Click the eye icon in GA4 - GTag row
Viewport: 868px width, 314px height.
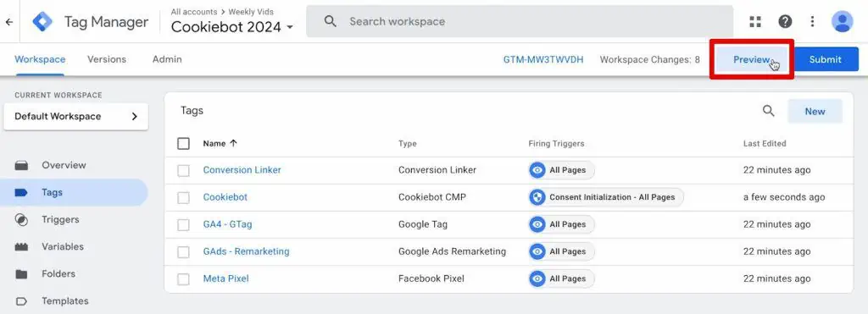pyautogui.click(x=537, y=224)
